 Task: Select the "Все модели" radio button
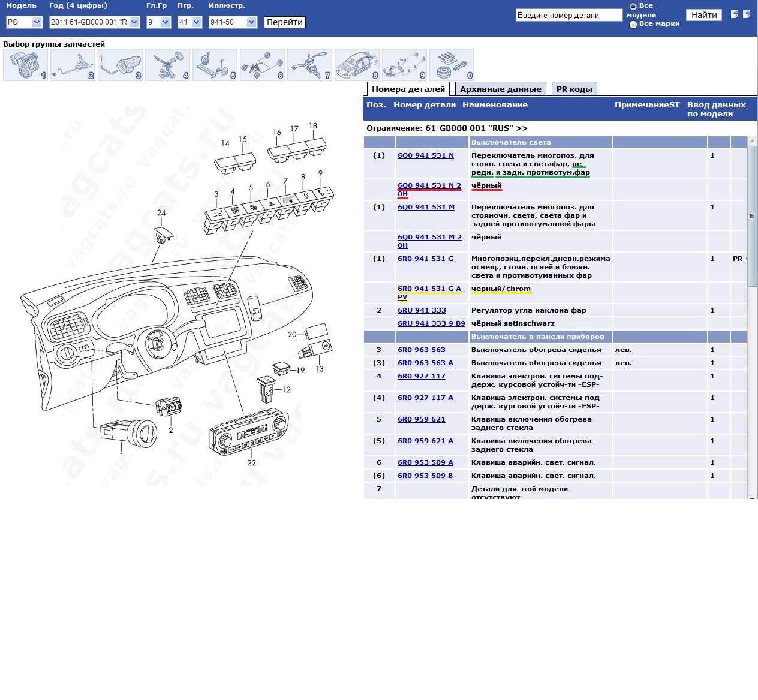coord(633,7)
